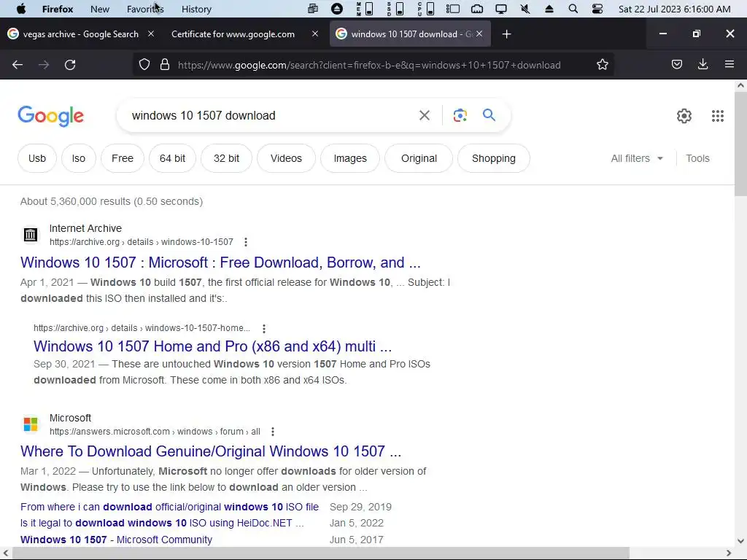Click the magnifier search button

click(489, 115)
